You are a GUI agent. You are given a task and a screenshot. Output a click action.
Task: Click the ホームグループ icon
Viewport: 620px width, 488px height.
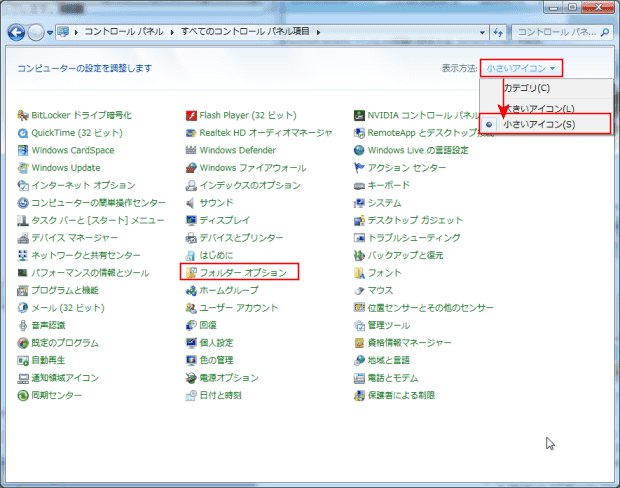pos(191,291)
